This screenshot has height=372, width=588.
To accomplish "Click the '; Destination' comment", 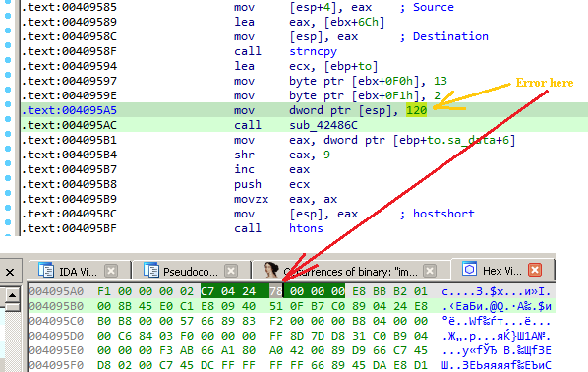I will tap(444, 36).
